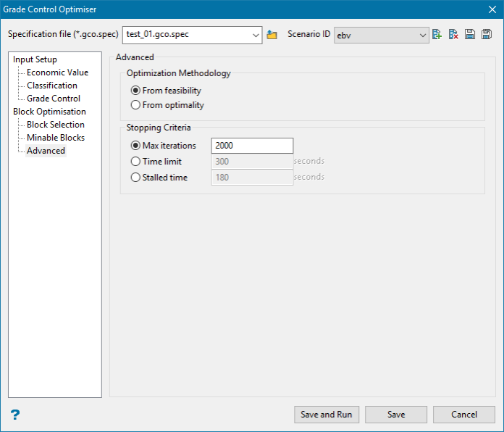Go to the Block Selection section

[x=56, y=125]
